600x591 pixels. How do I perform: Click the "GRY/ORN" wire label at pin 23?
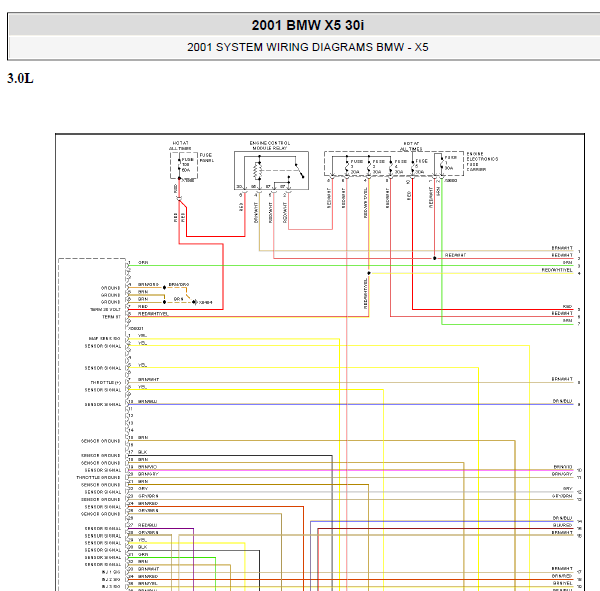coord(148,496)
